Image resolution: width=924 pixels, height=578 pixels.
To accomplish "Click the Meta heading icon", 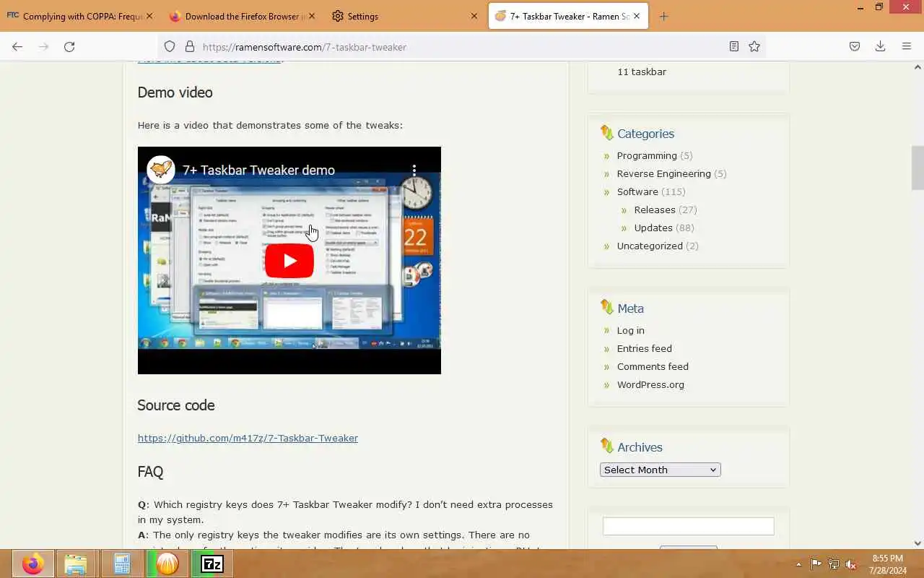I will (606, 308).
